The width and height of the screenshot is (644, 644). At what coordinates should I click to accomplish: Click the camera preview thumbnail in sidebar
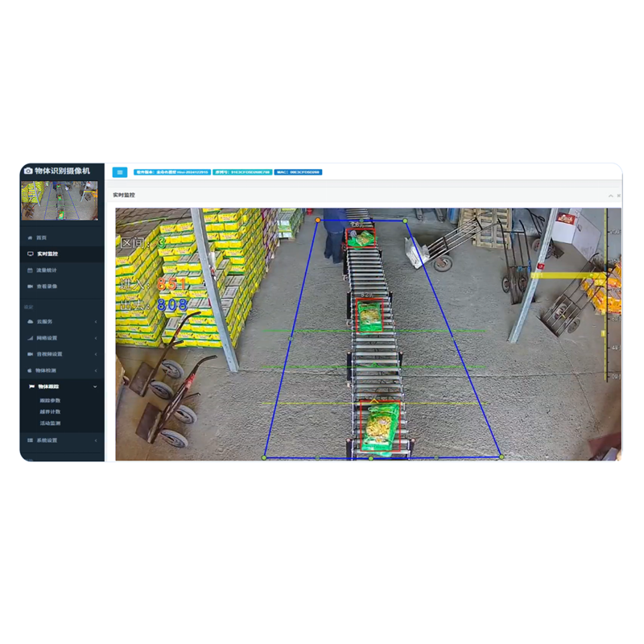[60, 200]
